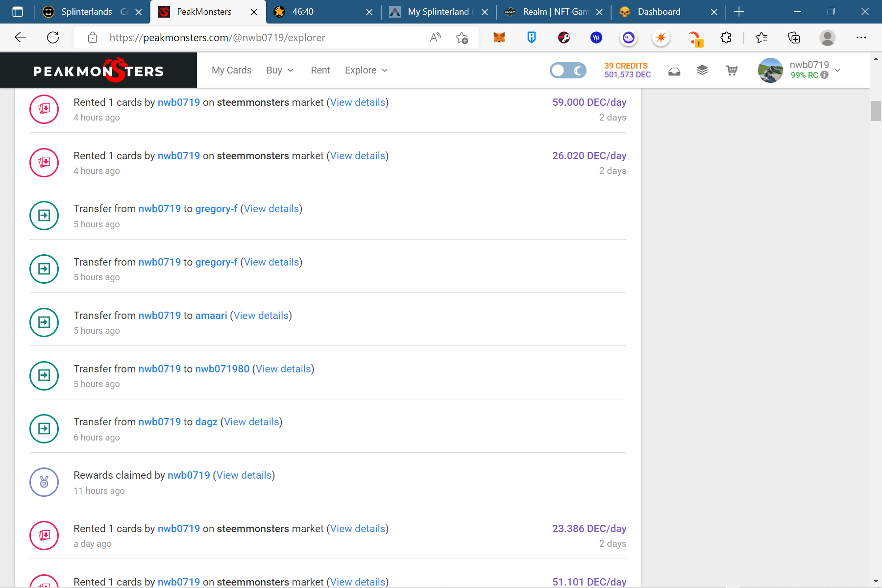Open the Bitwarden shield extension
Image resolution: width=882 pixels, height=588 pixels.
531,38
